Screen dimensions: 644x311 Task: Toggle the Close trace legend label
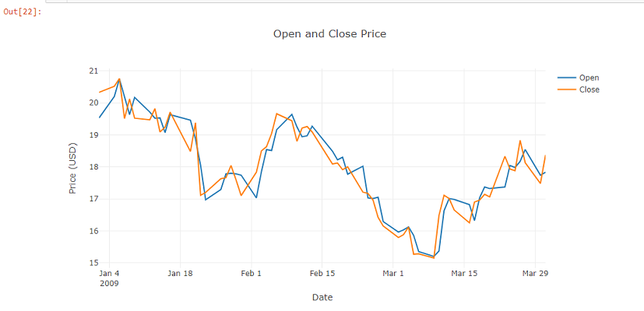[589, 89]
